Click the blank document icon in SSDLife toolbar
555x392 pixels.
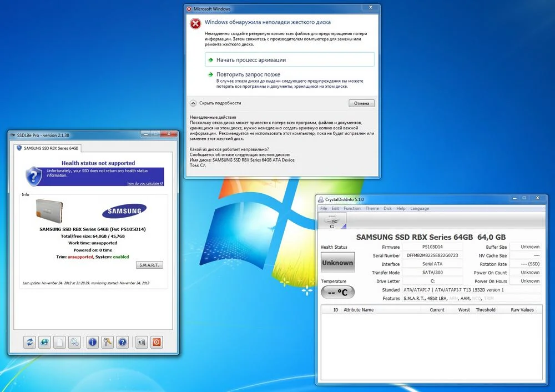(59, 342)
